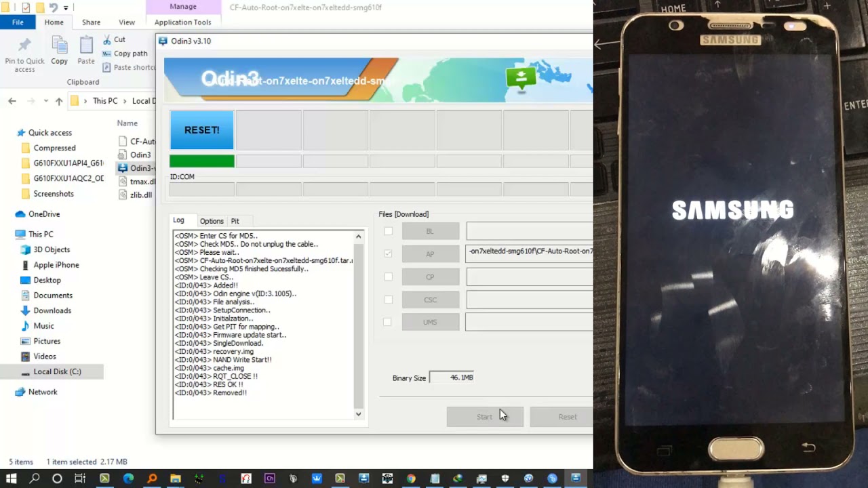Toggle the AP checkbox in Odin
The width and height of the screenshot is (868, 488).
point(389,253)
